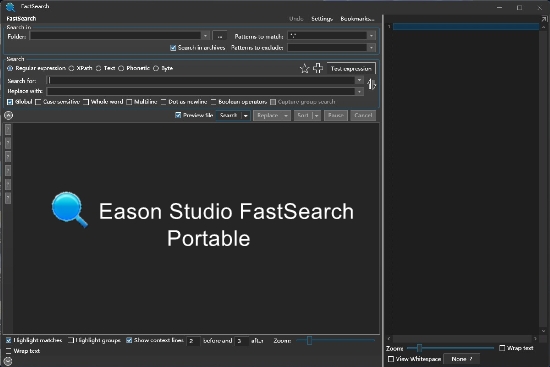Swap Search for and Replace with fields
Viewport: 550px width, 367px height.
[x=371, y=84]
